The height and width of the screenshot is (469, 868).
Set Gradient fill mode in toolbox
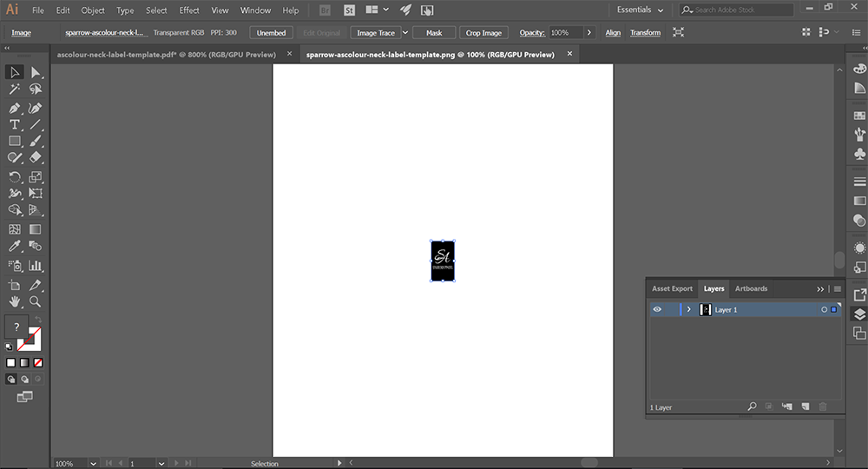[x=24, y=363]
